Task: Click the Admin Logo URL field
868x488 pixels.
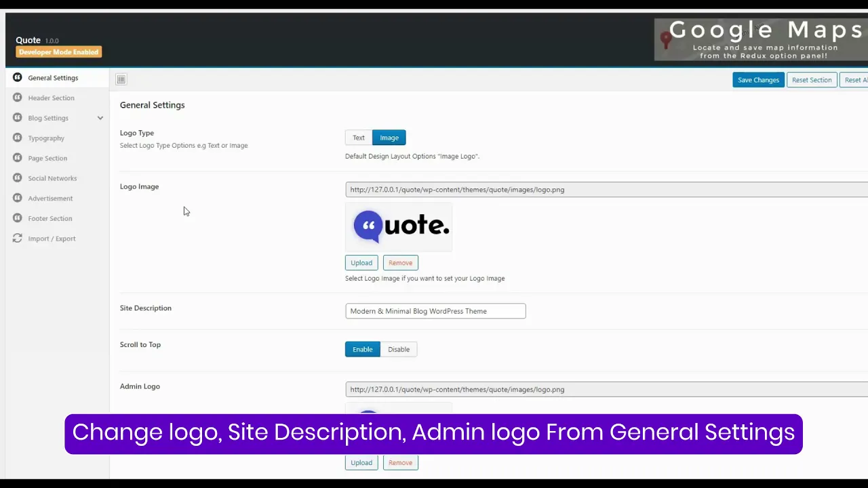Action: 606,390
